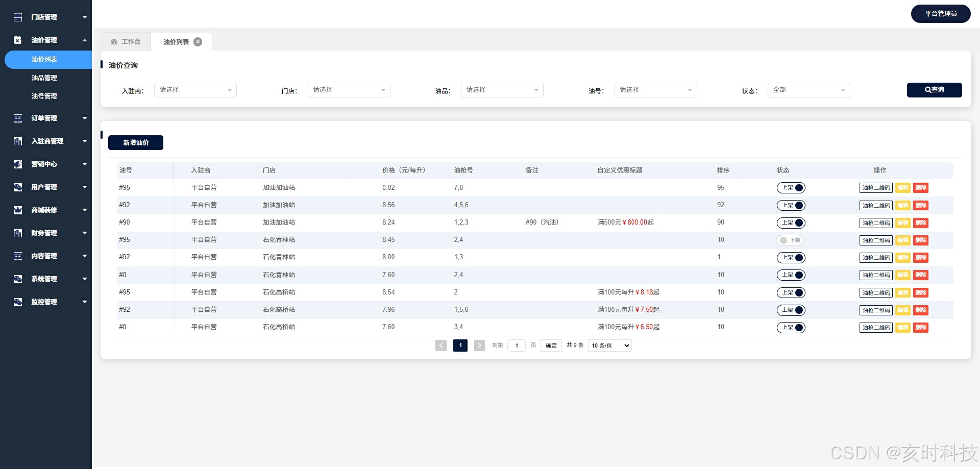Click the 用户管理 sidebar icon

pyautogui.click(x=18, y=187)
